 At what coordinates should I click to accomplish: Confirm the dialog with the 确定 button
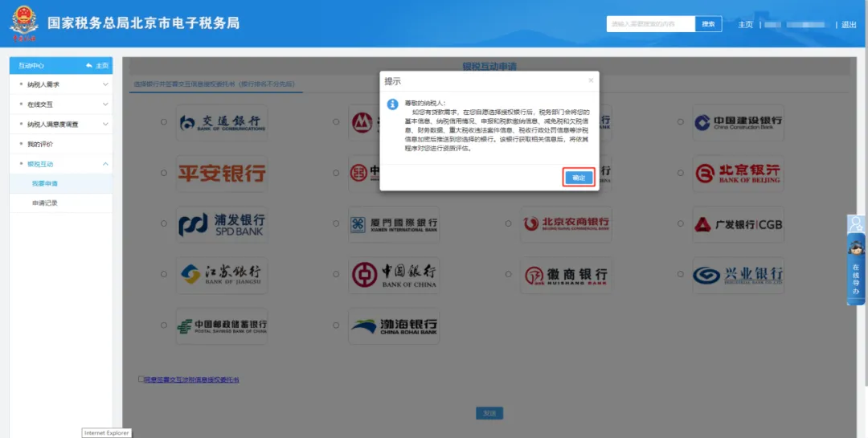pyautogui.click(x=579, y=178)
